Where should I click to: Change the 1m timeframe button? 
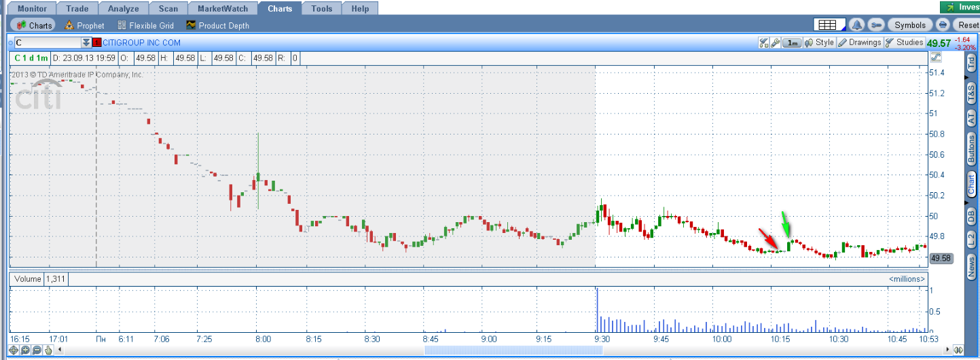coord(792,42)
